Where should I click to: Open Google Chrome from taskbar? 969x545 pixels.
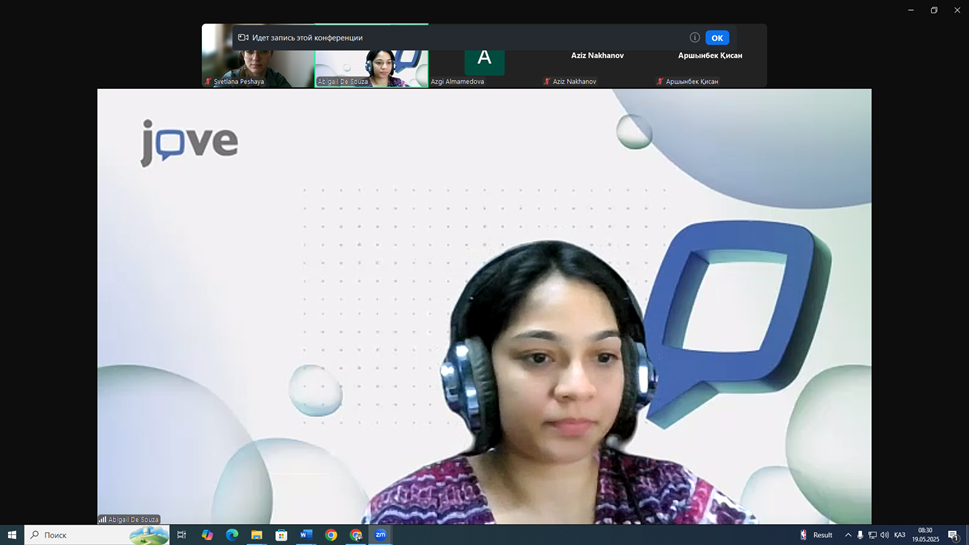[x=331, y=535]
